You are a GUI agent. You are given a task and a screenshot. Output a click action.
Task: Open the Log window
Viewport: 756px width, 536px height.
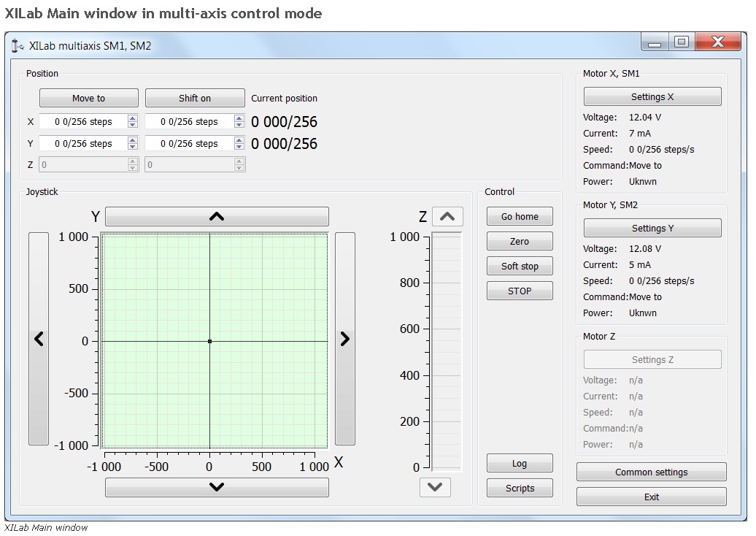tap(519, 463)
